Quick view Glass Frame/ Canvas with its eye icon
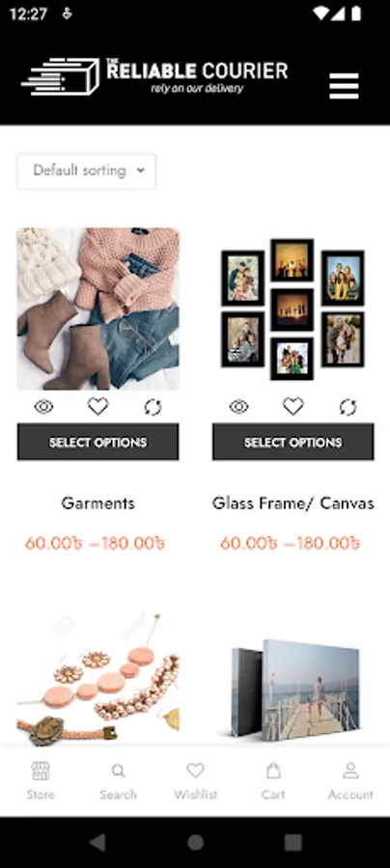This screenshot has width=390, height=868. pyautogui.click(x=238, y=407)
